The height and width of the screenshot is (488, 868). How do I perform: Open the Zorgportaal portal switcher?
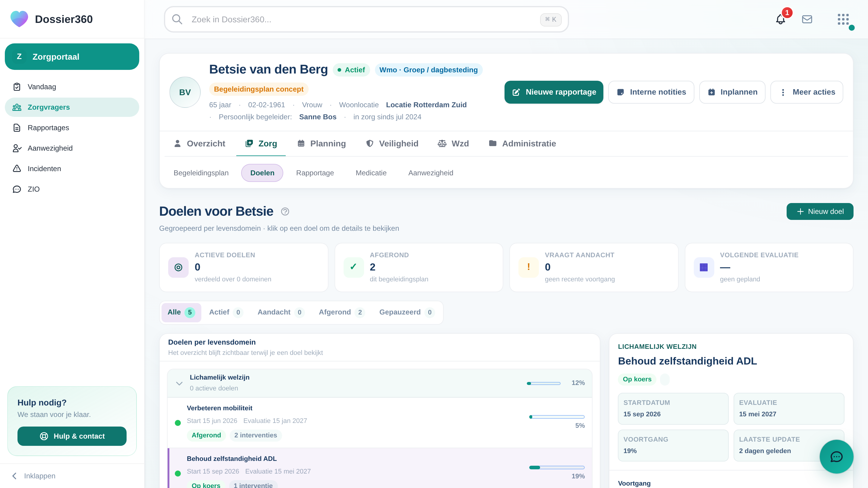[72, 57]
